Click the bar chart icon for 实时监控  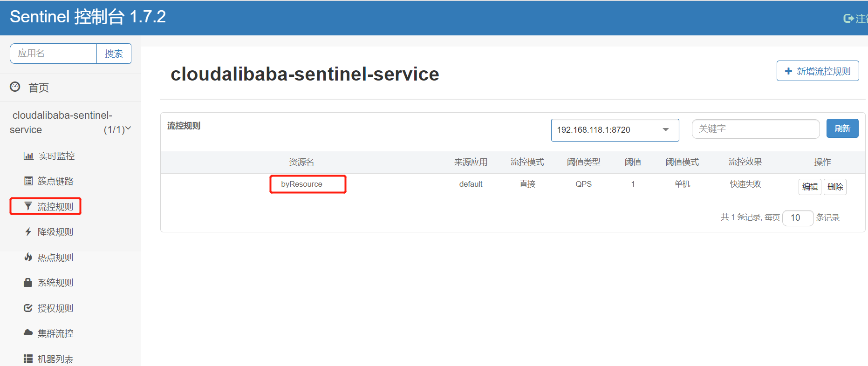pyautogui.click(x=28, y=156)
